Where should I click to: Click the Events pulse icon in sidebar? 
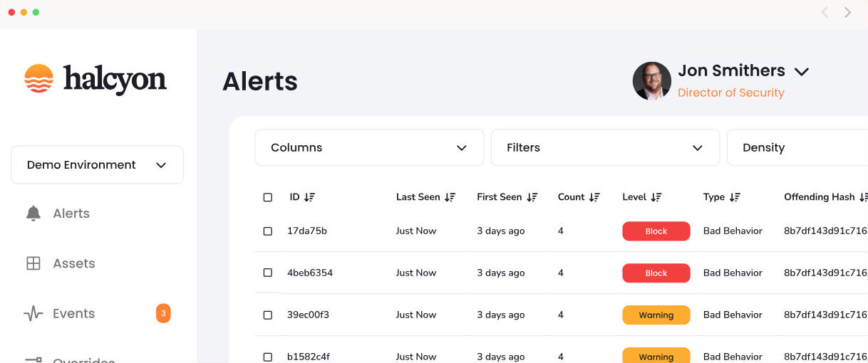tap(33, 314)
